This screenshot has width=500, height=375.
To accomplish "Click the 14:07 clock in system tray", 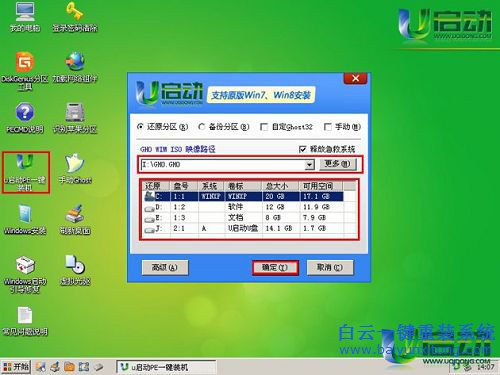I will (485, 367).
